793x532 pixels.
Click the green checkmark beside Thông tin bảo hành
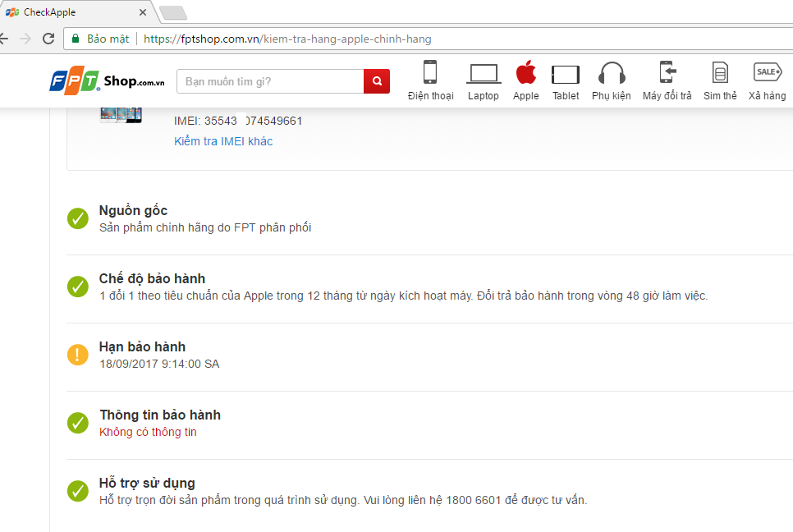78,423
